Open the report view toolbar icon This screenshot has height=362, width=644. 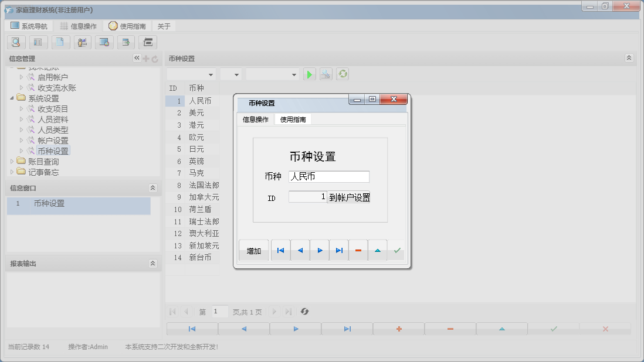click(38, 42)
